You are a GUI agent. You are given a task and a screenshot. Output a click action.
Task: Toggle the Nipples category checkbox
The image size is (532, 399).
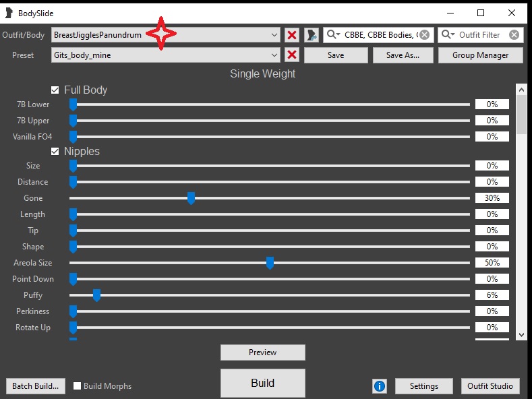[55, 152]
